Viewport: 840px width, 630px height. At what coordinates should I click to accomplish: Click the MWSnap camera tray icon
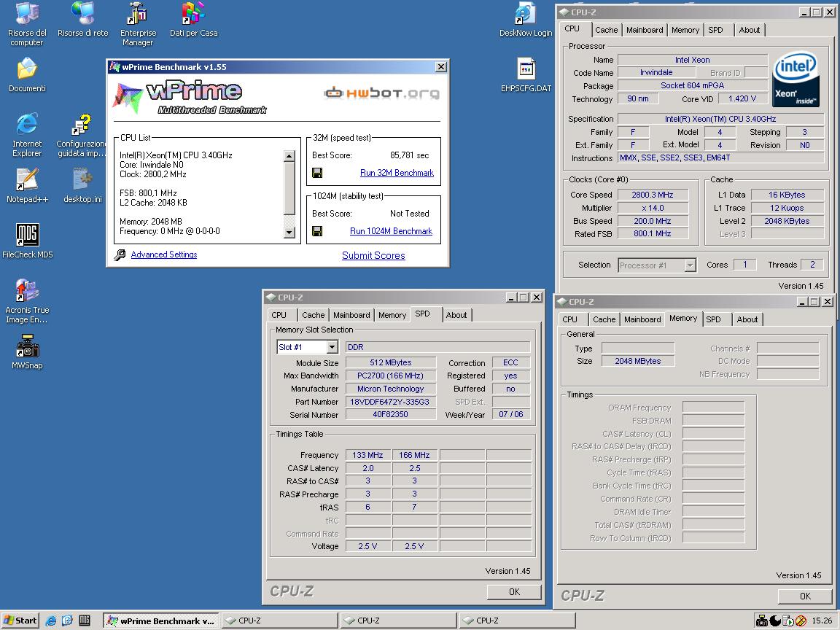point(762,621)
